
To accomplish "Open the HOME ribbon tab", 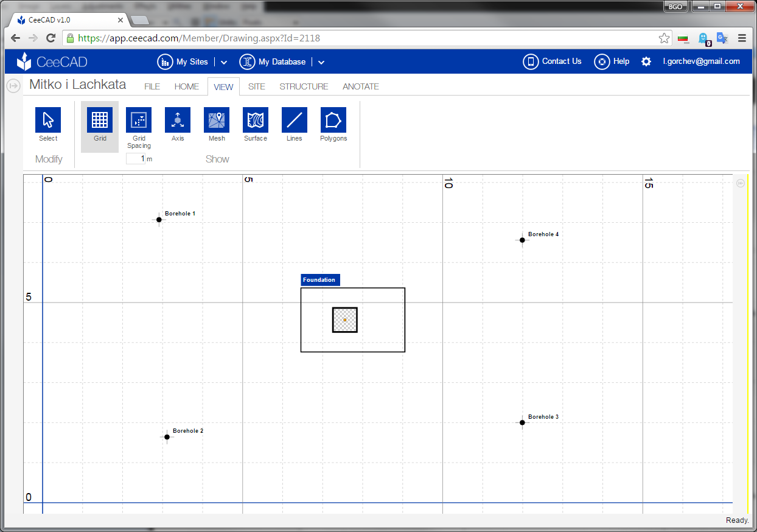I will click(187, 86).
